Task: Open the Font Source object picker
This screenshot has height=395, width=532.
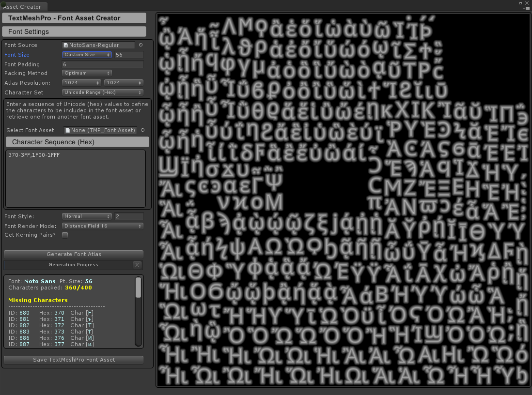Action: point(141,45)
